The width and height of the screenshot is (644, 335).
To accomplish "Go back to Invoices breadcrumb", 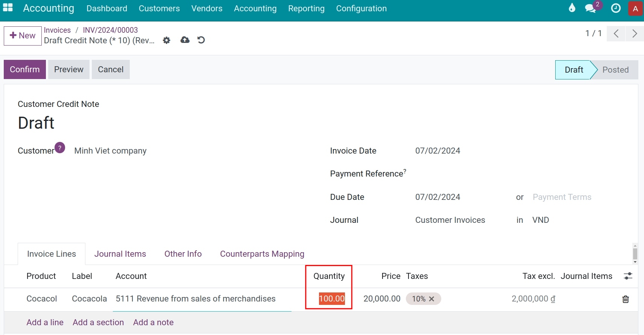I will pyautogui.click(x=57, y=30).
